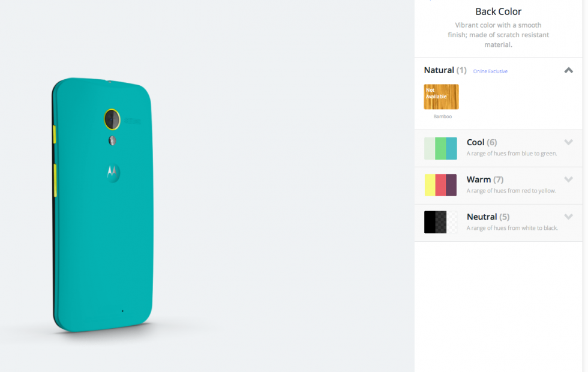
Task: Click the Cool color palette thumbnail
Action: pos(440,149)
